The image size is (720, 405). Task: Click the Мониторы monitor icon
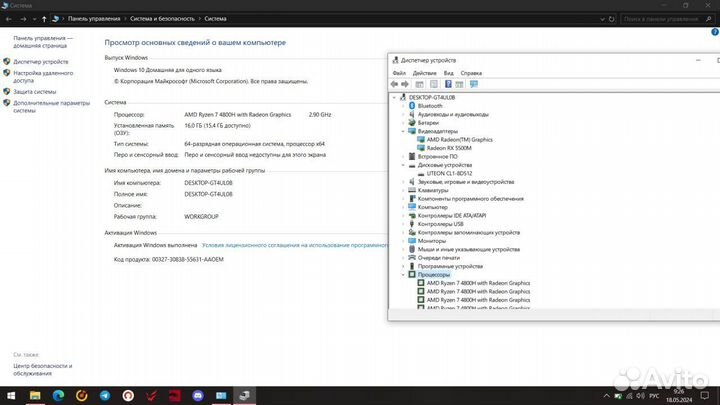[x=412, y=241]
